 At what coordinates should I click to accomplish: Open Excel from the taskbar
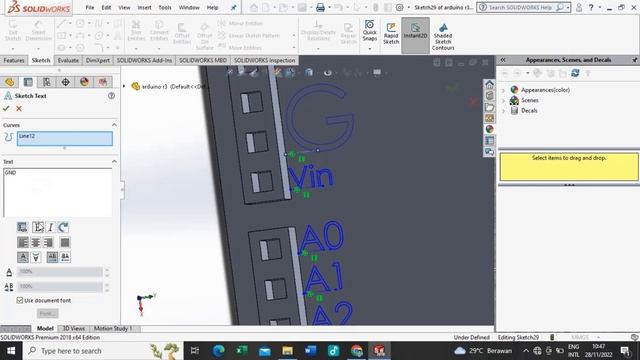click(241, 351)
